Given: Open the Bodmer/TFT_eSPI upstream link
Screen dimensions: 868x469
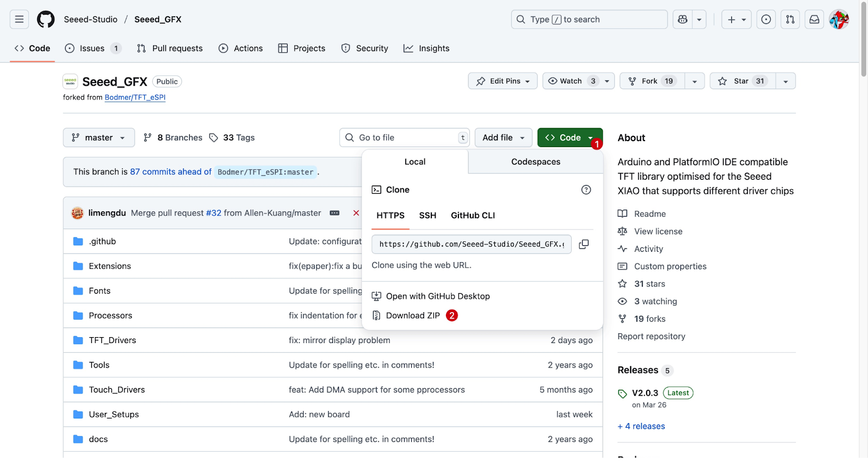Looking at the screenshot, I should pos(135,97).
